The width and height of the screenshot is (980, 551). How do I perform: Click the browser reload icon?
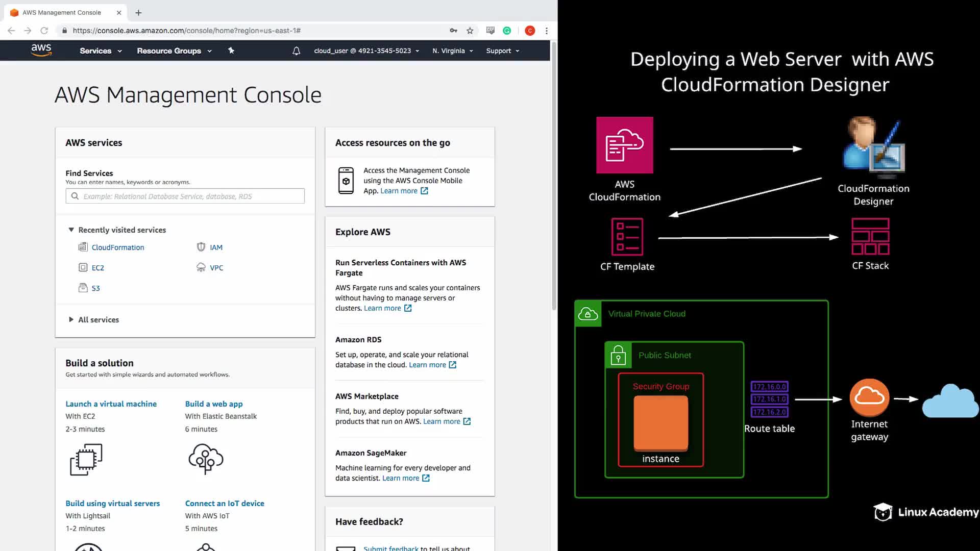click(44, 31)
